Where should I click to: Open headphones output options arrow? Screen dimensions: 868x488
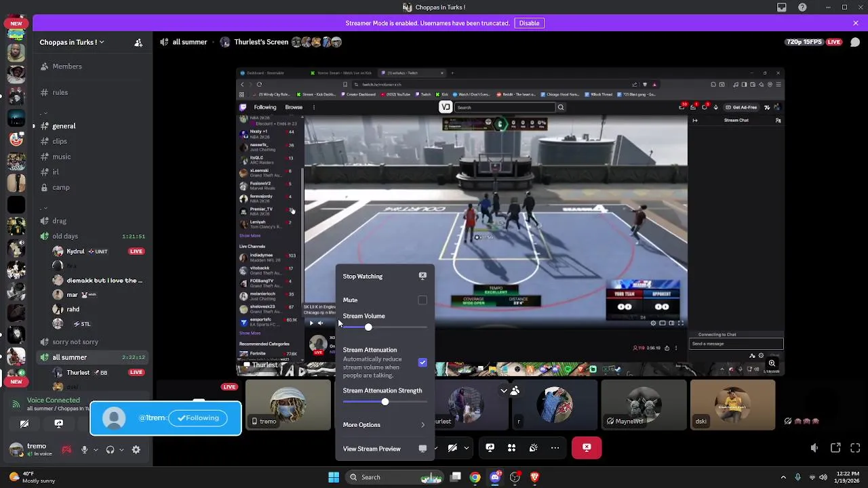[x=121, y=450]
